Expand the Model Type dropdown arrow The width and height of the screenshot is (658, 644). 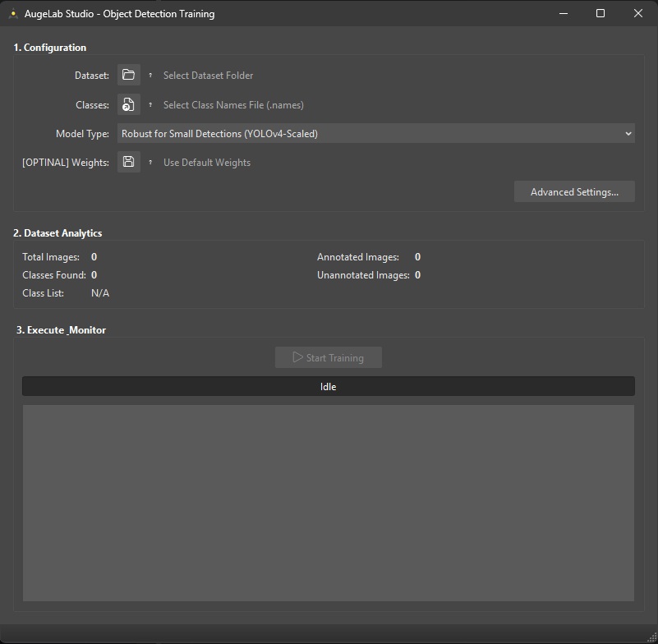628,133
